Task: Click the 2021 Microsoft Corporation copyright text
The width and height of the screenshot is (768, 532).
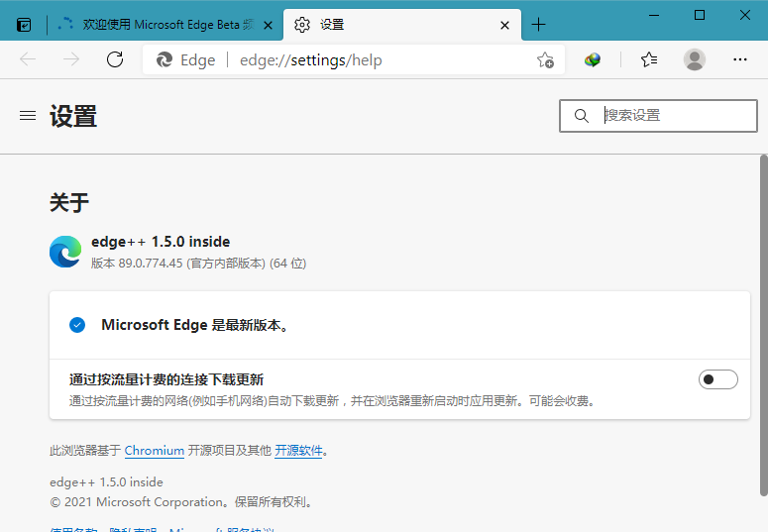Action: coord(181,502)
